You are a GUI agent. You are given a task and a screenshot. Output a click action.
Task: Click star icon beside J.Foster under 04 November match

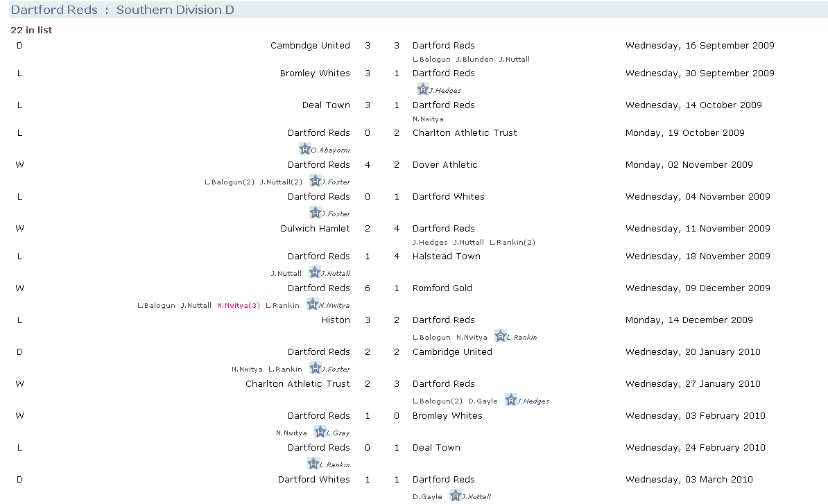pos(316,213)
